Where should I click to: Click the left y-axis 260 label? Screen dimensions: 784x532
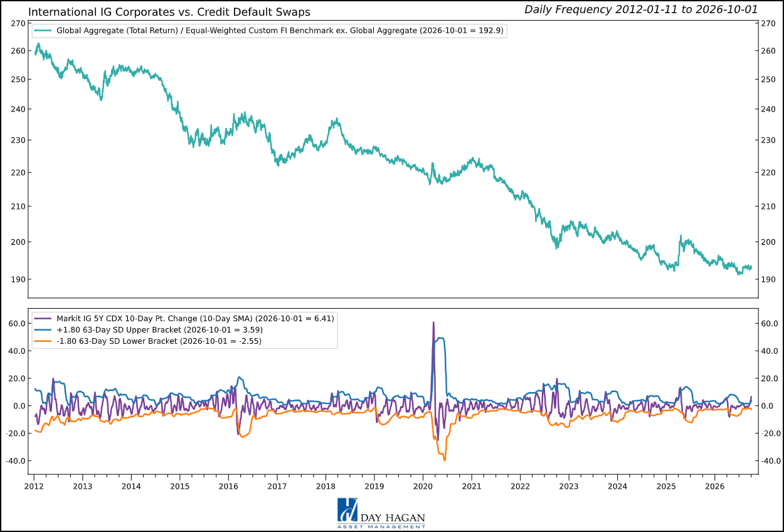18,51
